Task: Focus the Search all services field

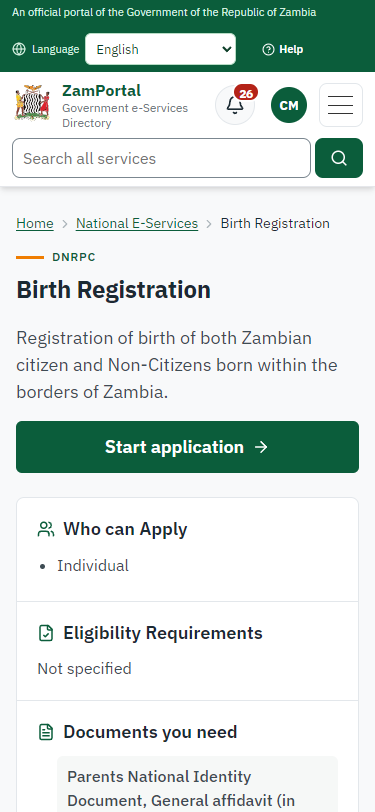Action: 162,158
